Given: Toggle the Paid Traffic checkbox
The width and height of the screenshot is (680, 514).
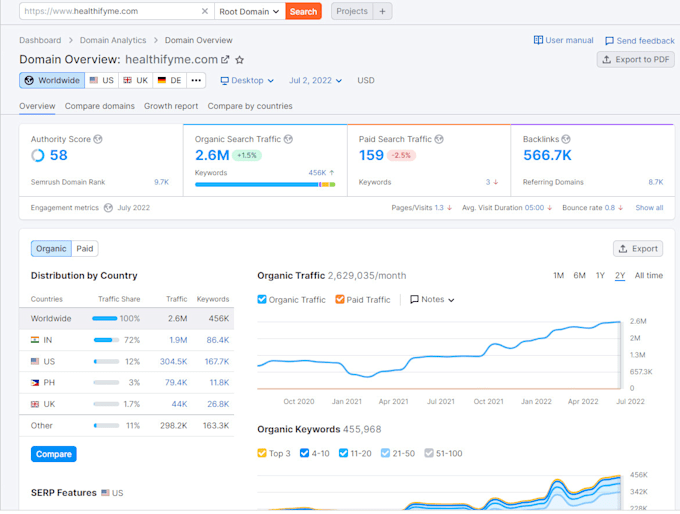Looking at the screenshot, I should click(x=340, y=299).
